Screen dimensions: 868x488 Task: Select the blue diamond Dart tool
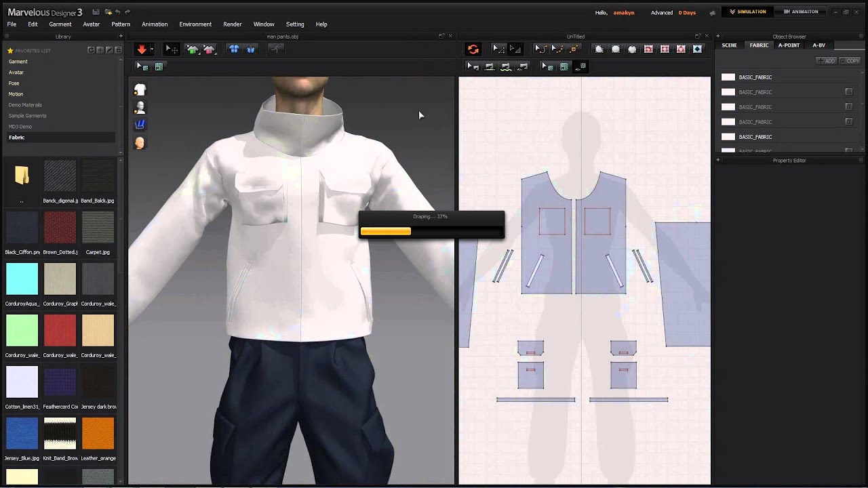pos(697,49)
